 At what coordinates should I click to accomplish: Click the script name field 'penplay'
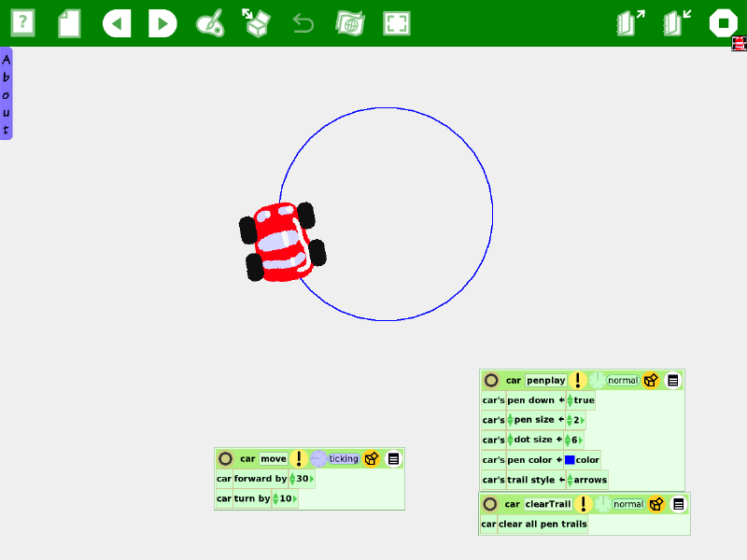546,381
